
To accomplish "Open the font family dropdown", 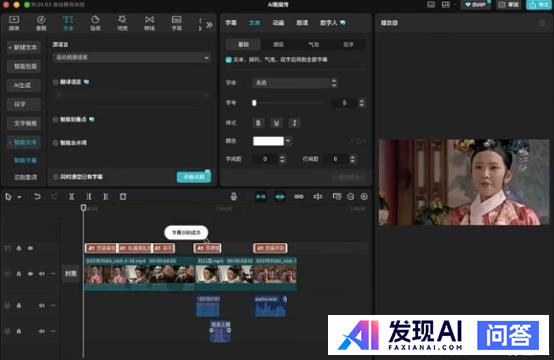I will 295,83.
